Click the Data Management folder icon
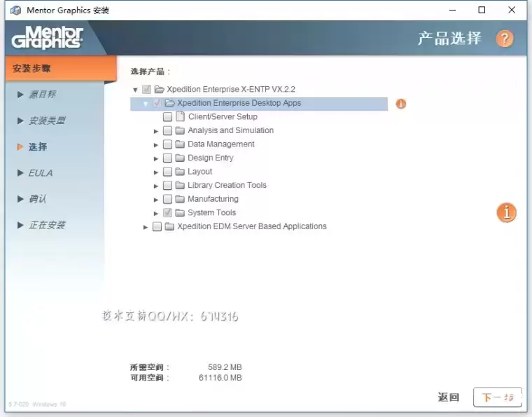The image size is (532, 417). pos(180,144)
